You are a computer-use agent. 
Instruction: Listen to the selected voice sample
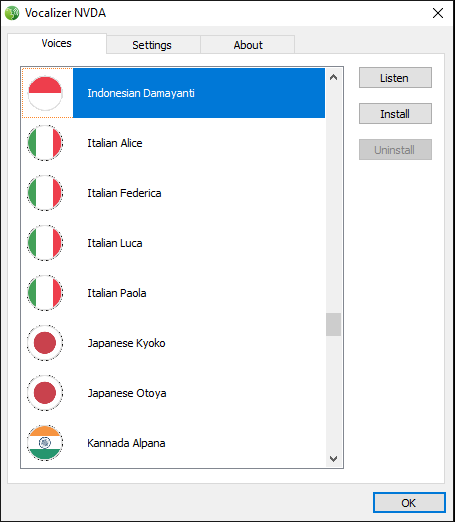pyautogui.click(x=395, y=78)
